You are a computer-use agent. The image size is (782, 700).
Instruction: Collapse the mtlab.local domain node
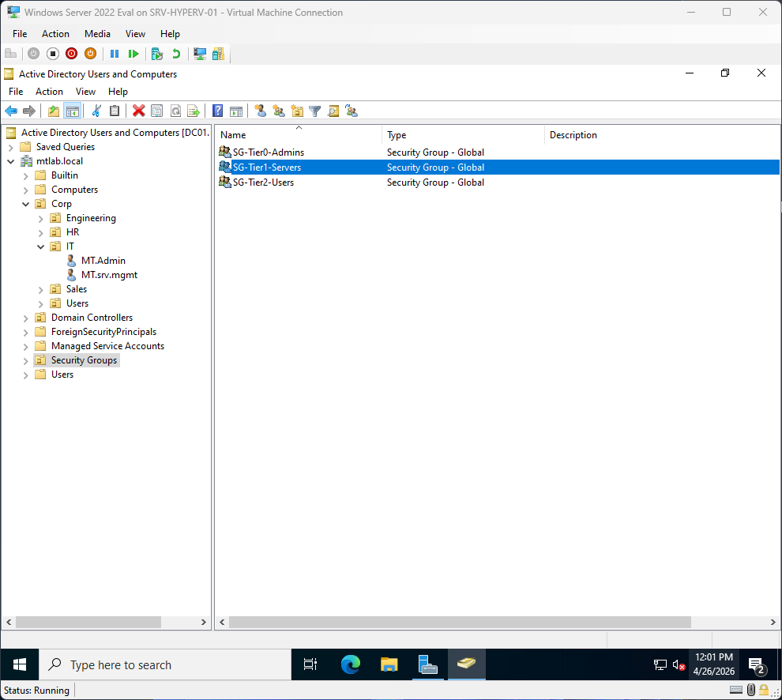[10, 161]
